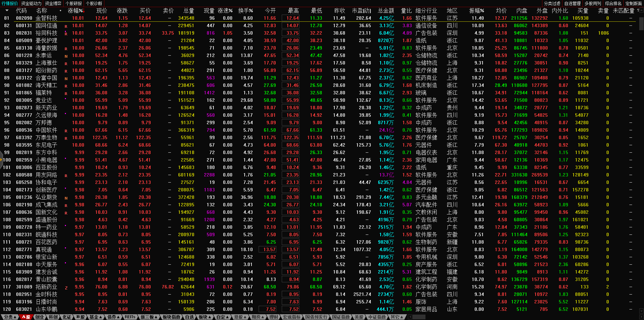The image size is (644, 320).
Task: Click the R marker next to 国网信通
Action: point(66,26)
